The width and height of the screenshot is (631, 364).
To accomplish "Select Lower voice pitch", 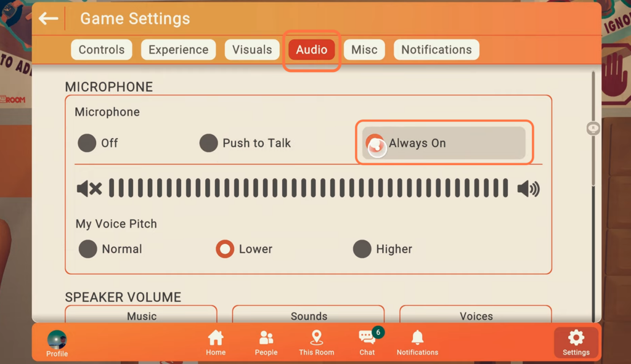I will [x=244, y=249].
